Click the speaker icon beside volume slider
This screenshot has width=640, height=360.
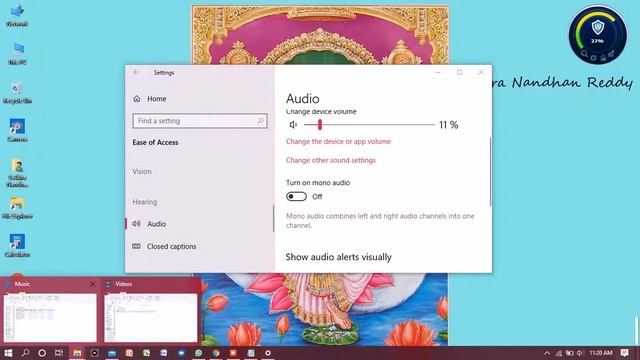click(x=293, y=124)
